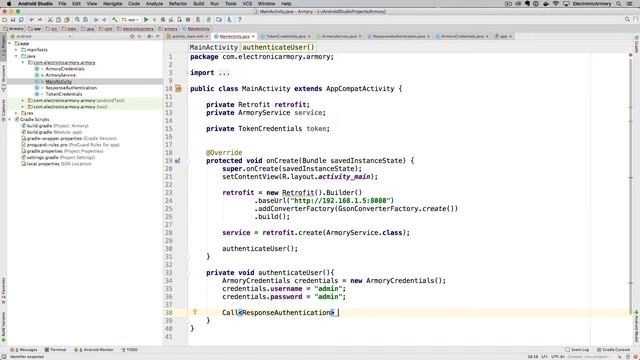Open the Refactor menu
Viewport: 640px width, 360px height.
(178, 4)
